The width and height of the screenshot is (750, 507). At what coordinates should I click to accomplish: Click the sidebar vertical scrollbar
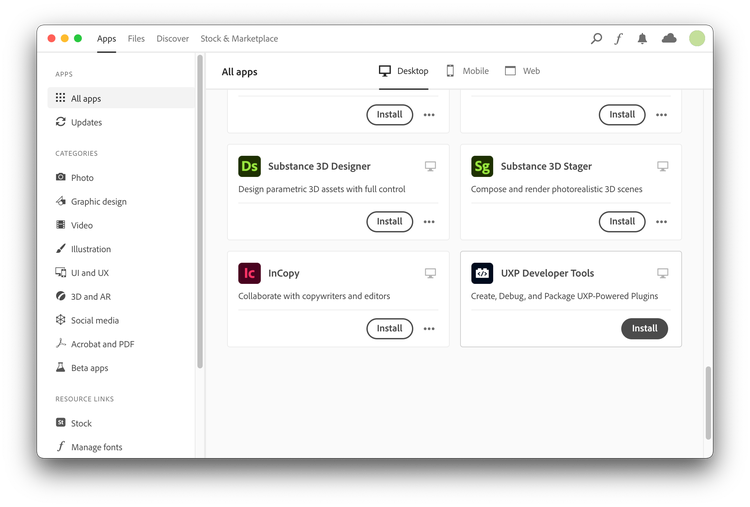200,211
